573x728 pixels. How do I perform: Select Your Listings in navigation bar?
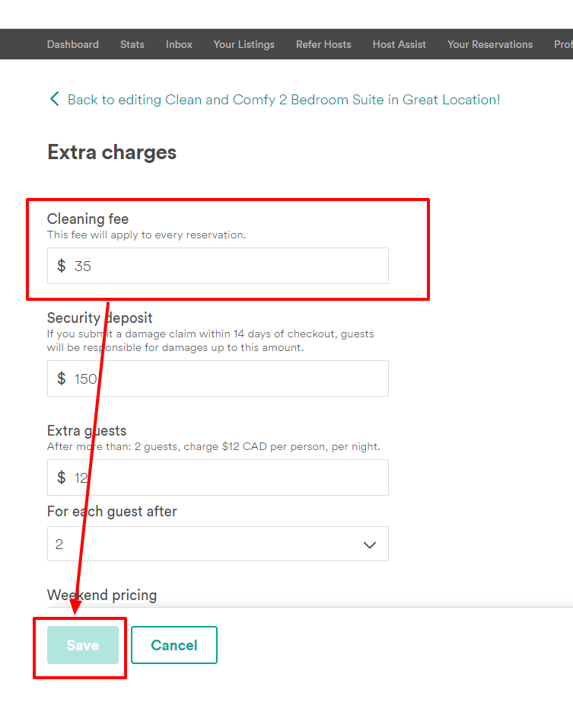(x=244, y=44)
